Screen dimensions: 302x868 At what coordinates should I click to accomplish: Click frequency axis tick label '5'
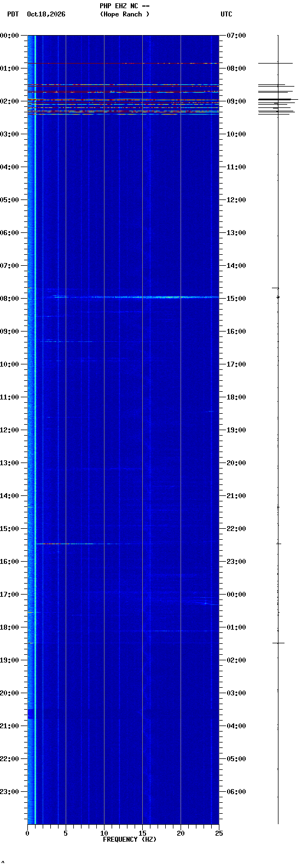[x=66, y=833]
